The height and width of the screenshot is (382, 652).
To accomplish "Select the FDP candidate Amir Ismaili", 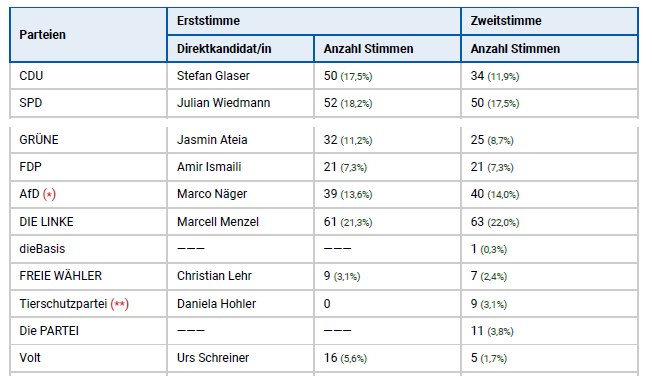I will click(209, 167).
